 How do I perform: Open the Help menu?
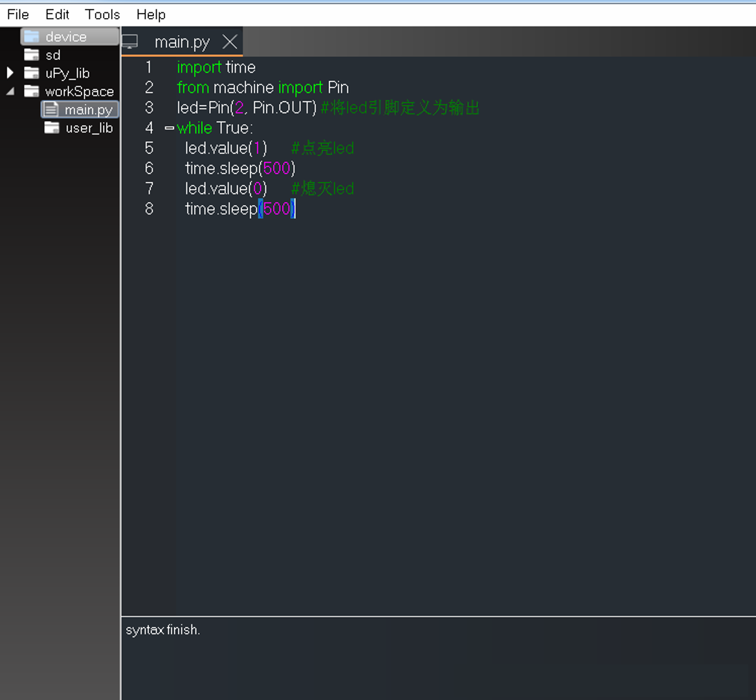[x=151, y=14]
